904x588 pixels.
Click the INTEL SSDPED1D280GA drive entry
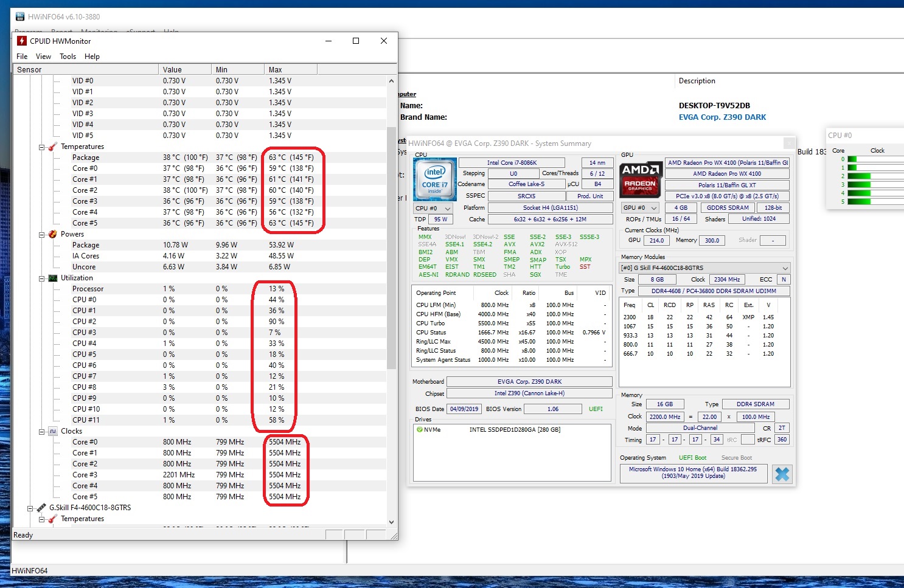(515, 430)
